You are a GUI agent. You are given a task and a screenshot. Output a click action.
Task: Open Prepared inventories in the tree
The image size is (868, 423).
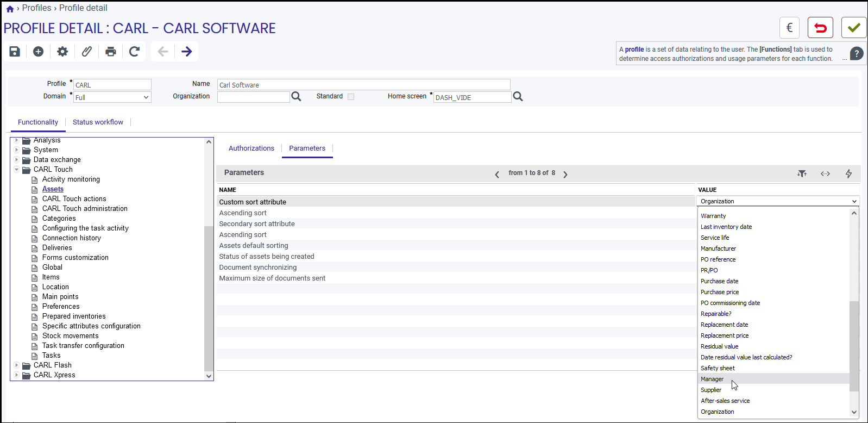point(74,316)
